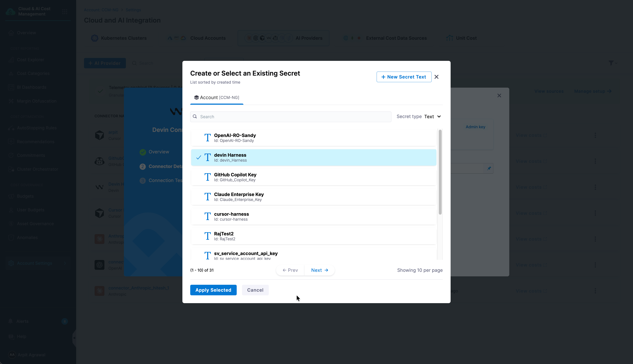Open External Cost Data Sources tab
The width and height of the screenshot is (633, 364).
(385, 38)
